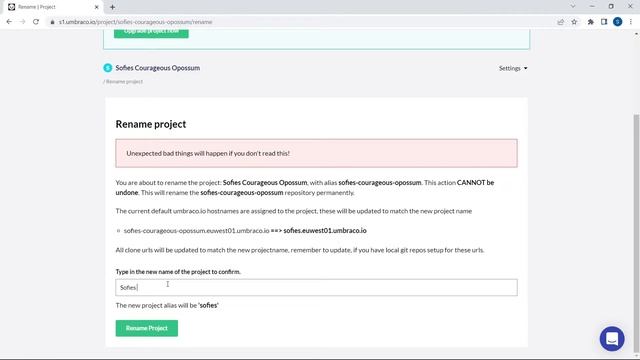Image resolution: width=640 pixels, height=360 pixels.
Task: Click the share page icon in address bar
Action: tap(560, 22)
